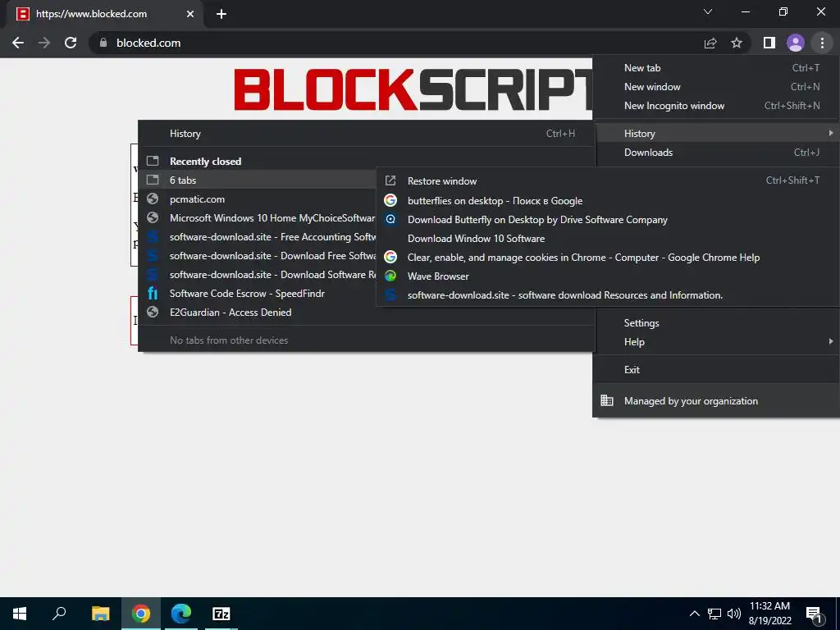Screen dimensions: 840x630
Task: Click the site lock icon in address bar
Action: tap(103, 43)
